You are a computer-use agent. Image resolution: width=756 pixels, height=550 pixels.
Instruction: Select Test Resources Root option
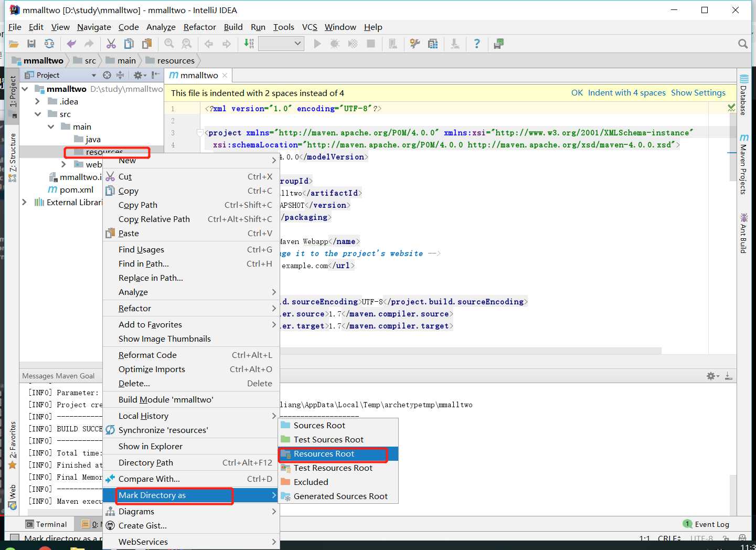338,468
